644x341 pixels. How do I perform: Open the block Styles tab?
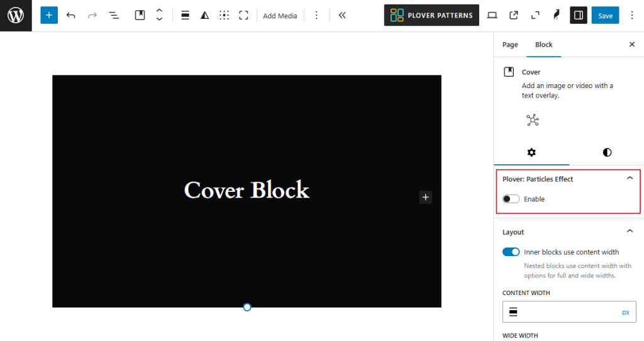point(606,152)
